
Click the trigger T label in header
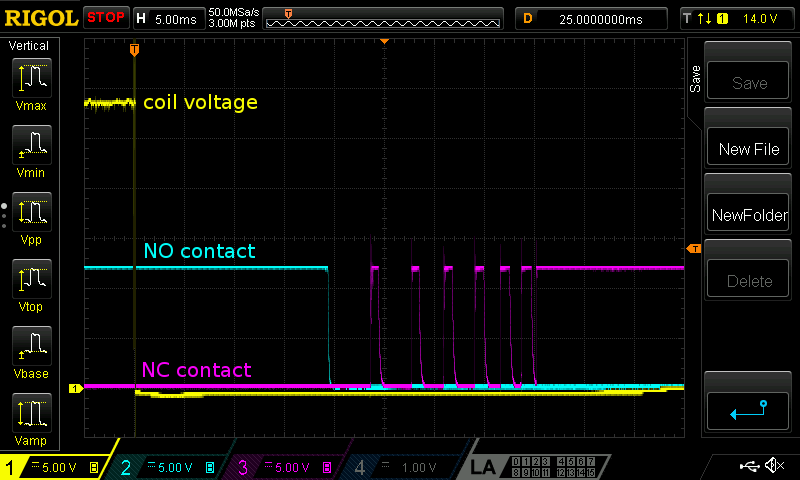[x=687, y=19]
